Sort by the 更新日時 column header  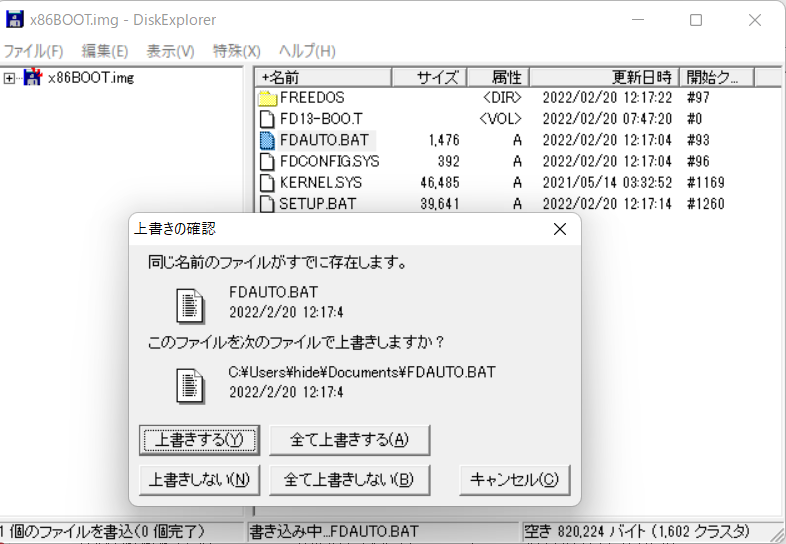click(x=605, y=78)
